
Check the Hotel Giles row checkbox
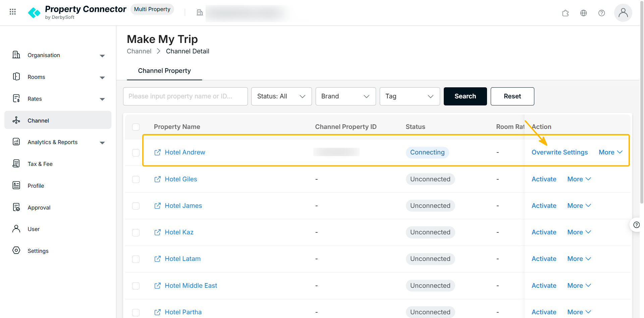point(136,179)
